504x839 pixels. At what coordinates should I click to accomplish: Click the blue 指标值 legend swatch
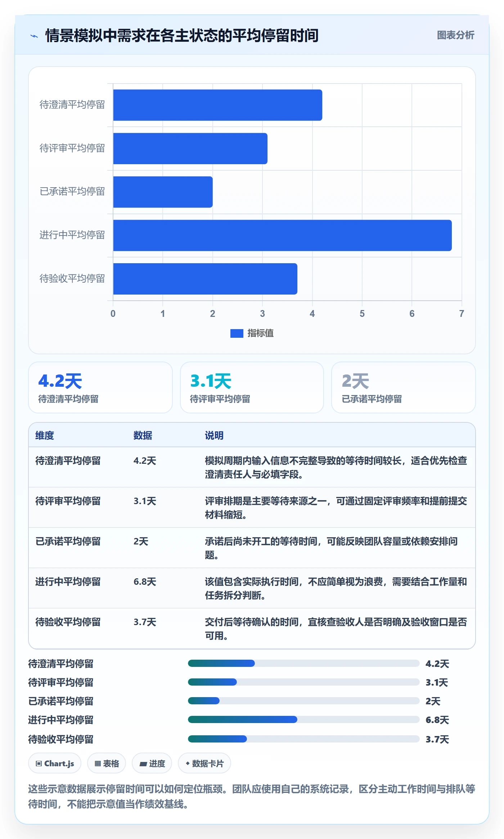237,333
